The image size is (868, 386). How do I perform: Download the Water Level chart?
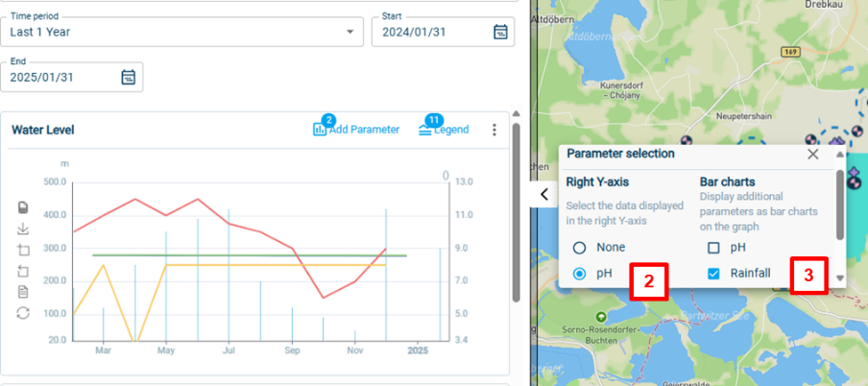pos(23,229)
